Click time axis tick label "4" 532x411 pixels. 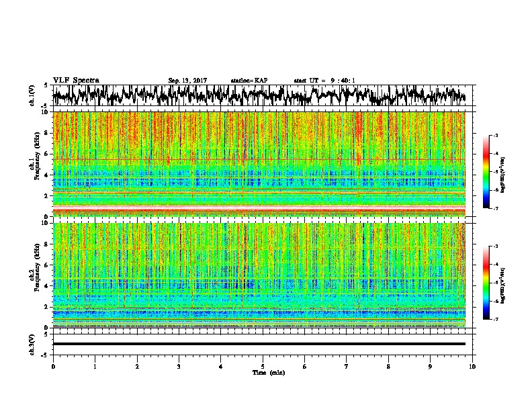[x=221, y=367]
